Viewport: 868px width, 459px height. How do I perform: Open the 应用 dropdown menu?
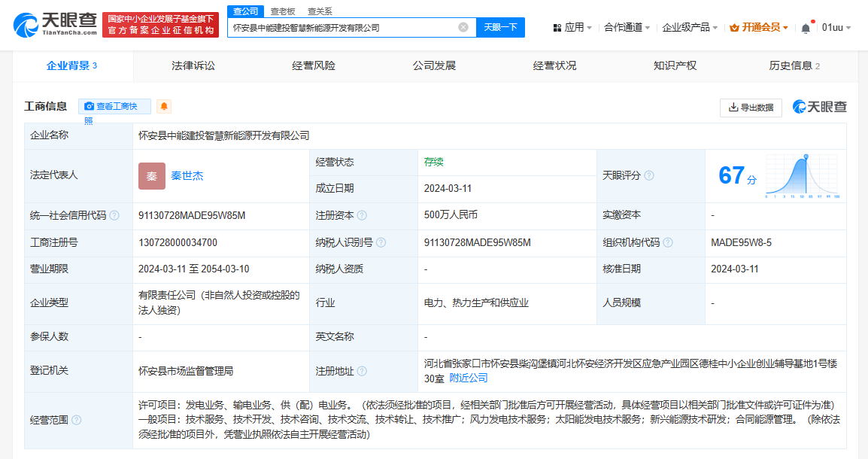pos(572,27)
